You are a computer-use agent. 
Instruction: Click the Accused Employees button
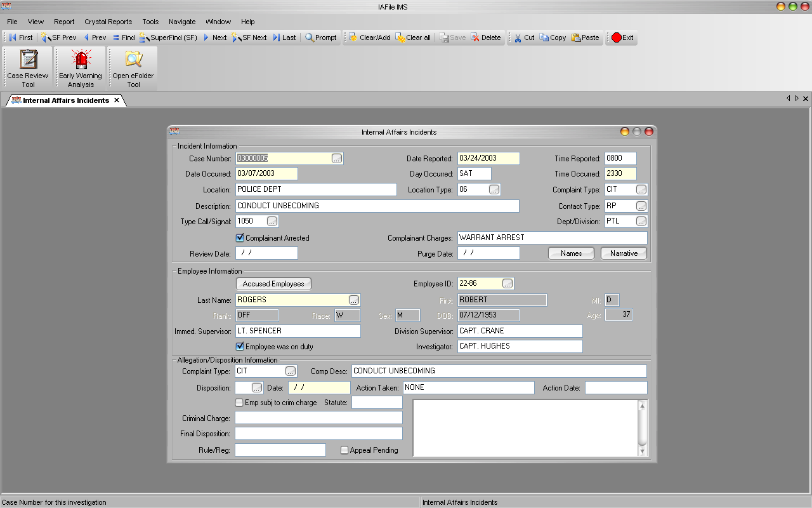tap(273, 284)
